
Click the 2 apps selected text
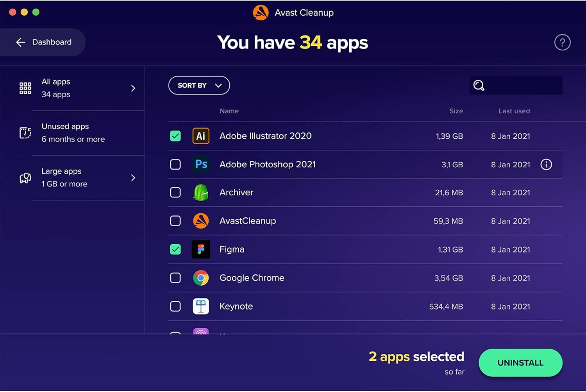(416, 357)
